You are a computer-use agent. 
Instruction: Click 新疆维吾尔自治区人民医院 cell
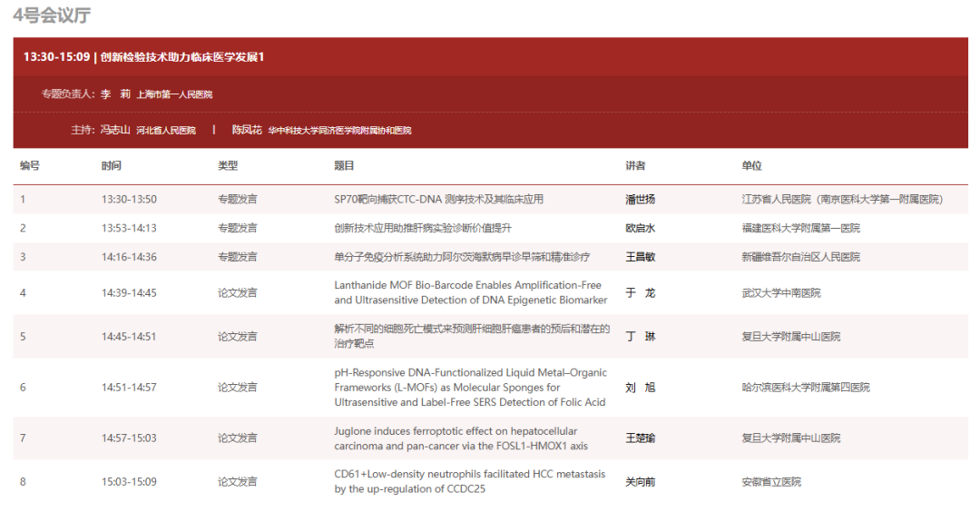click(x=801, y=257)
